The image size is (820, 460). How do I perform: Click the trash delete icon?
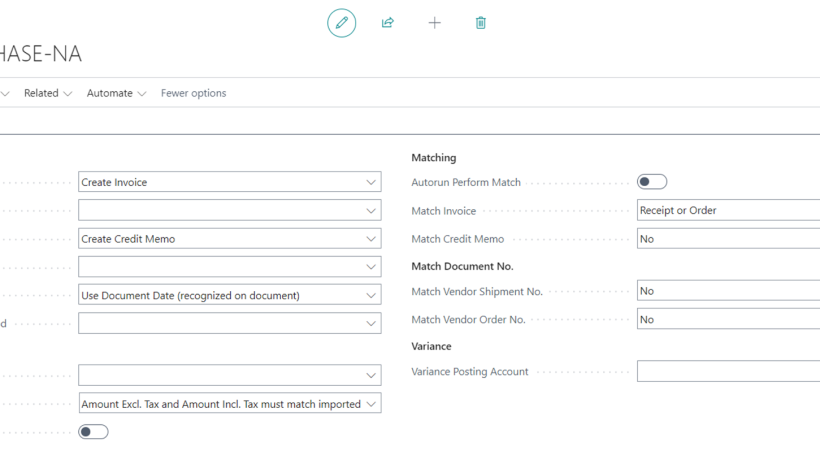click(481, 23)
